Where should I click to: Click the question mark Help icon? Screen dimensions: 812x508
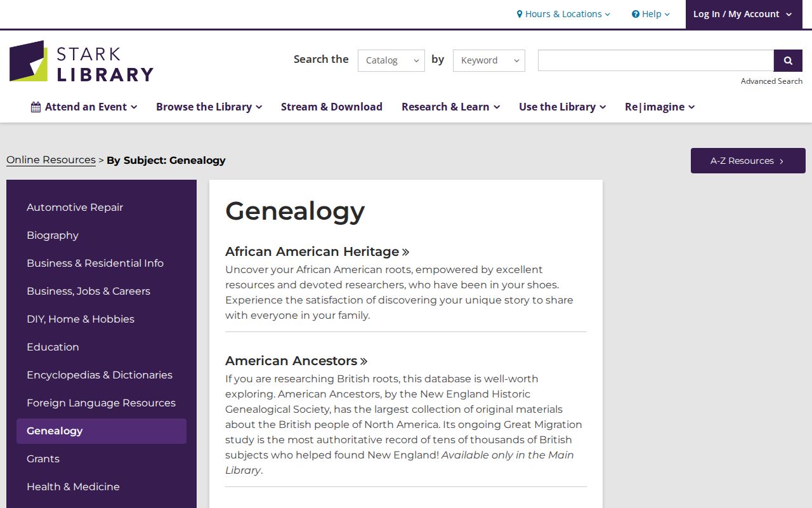click(x=636, y=14)
